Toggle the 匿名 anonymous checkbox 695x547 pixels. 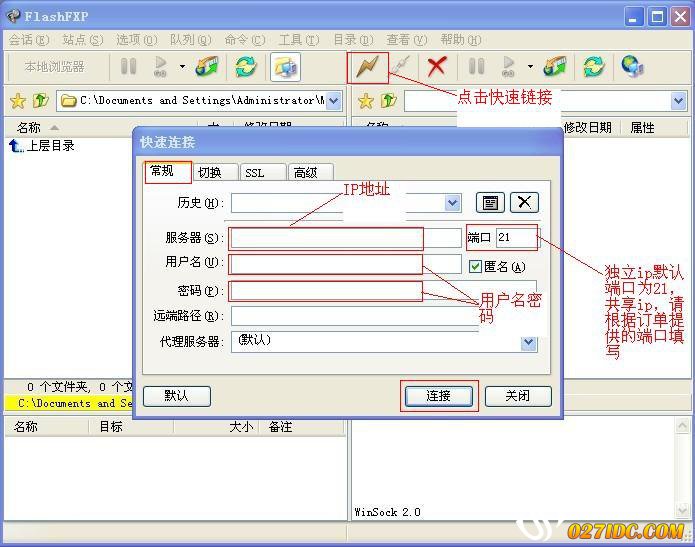475,266
